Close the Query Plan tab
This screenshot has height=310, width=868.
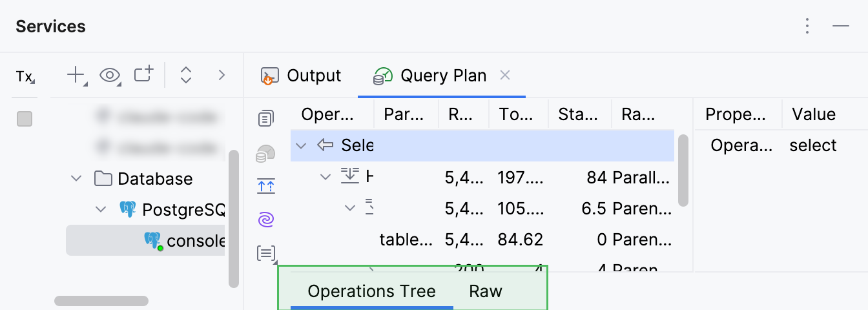(x=506, y=76)
